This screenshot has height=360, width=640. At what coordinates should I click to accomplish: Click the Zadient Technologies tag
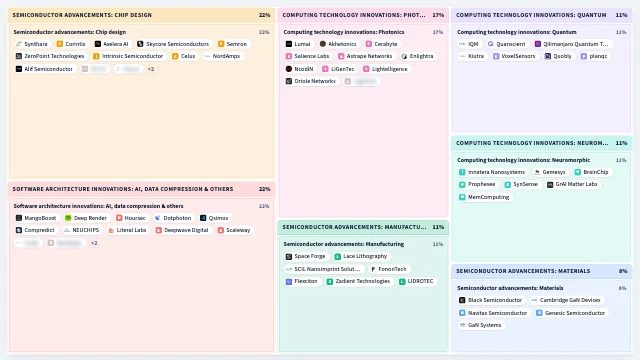358,281
